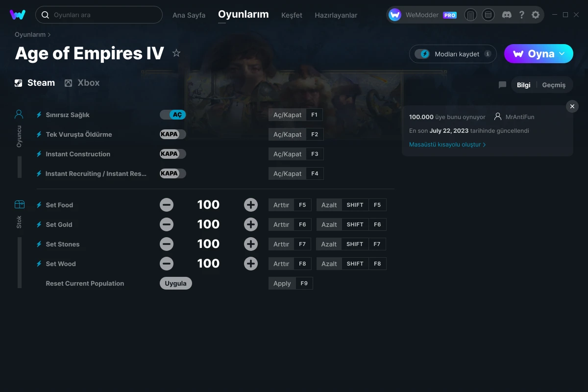The width and height of the screenshot is (588, 392).
Task: Decrease Set Stones value
Action: coord(167,244)
